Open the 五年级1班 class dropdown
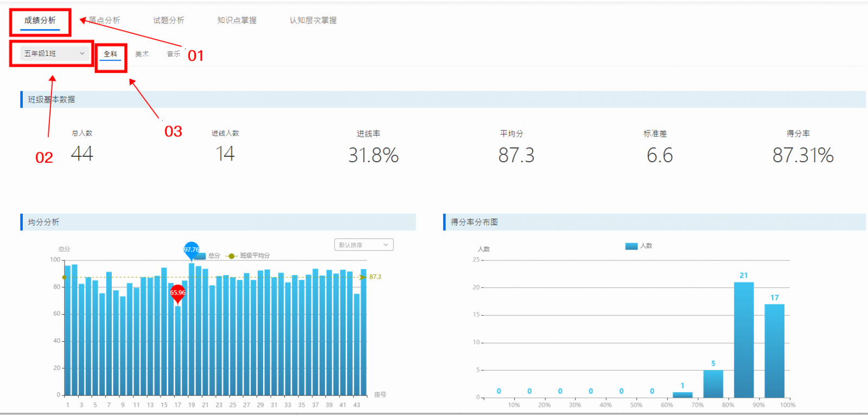The height and width of the screenshot is (415, 868). click(x=53, y=53)
